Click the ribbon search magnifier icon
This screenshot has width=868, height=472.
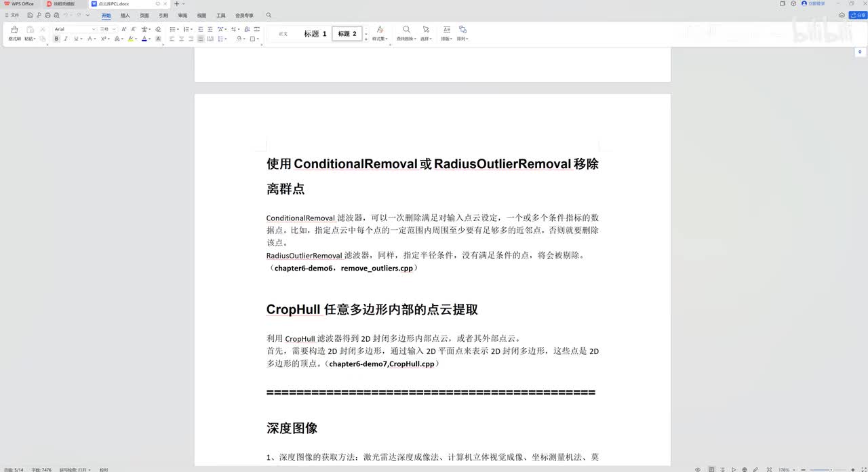(269, 15)
